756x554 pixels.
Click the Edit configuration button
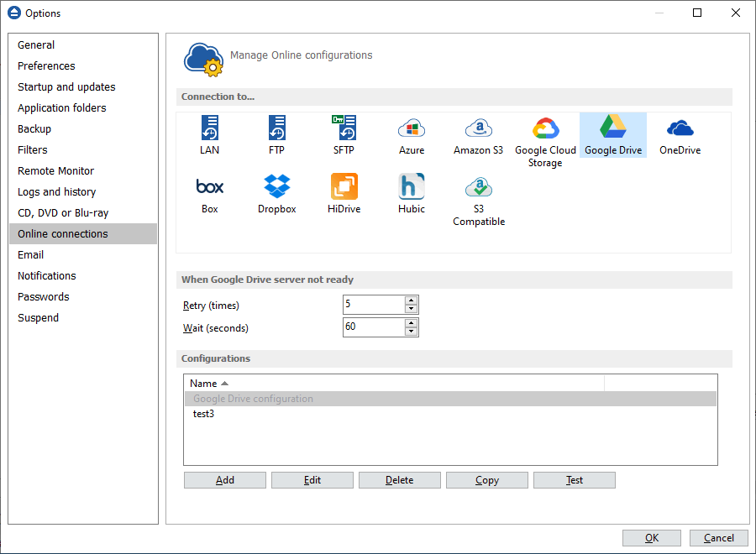coord(312,480)
